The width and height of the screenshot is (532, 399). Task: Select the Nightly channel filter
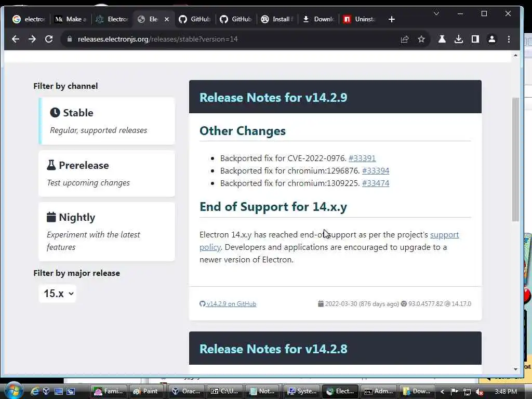pos(107,232)
